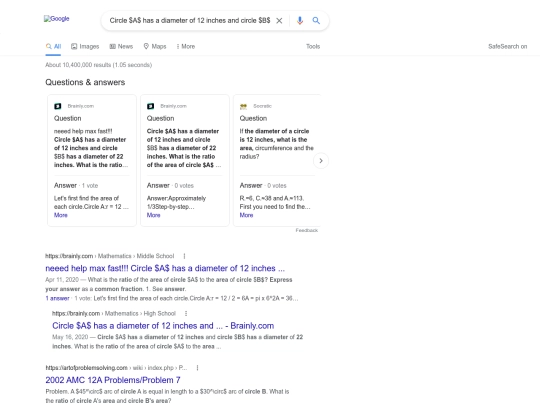This screenshot has width=540, height=405.
Task: Click the 'About 10,400,000 results' text
Action: 98,65
